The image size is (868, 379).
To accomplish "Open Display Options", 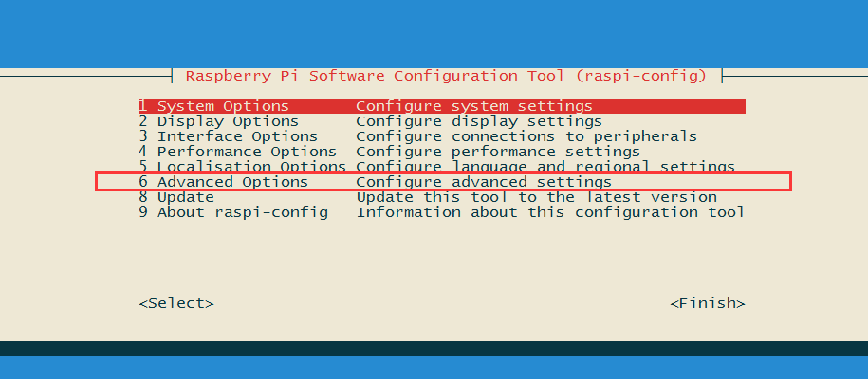I will point(228,121).
